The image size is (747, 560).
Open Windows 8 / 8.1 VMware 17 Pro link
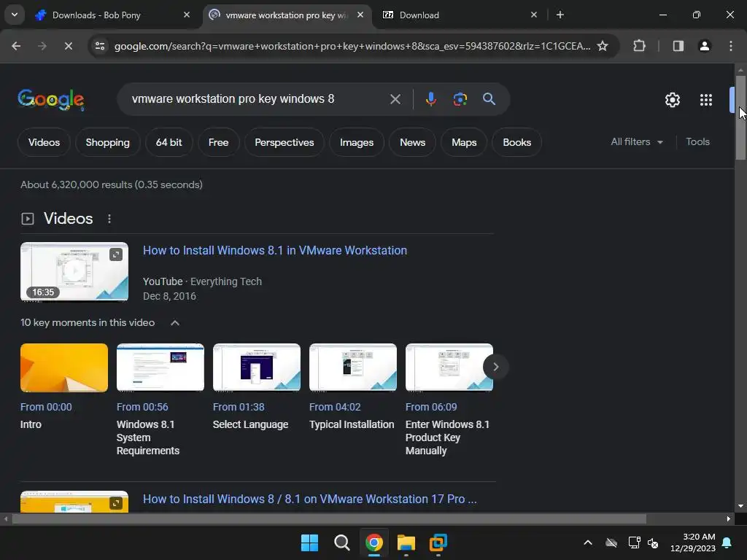pos(309,499)
